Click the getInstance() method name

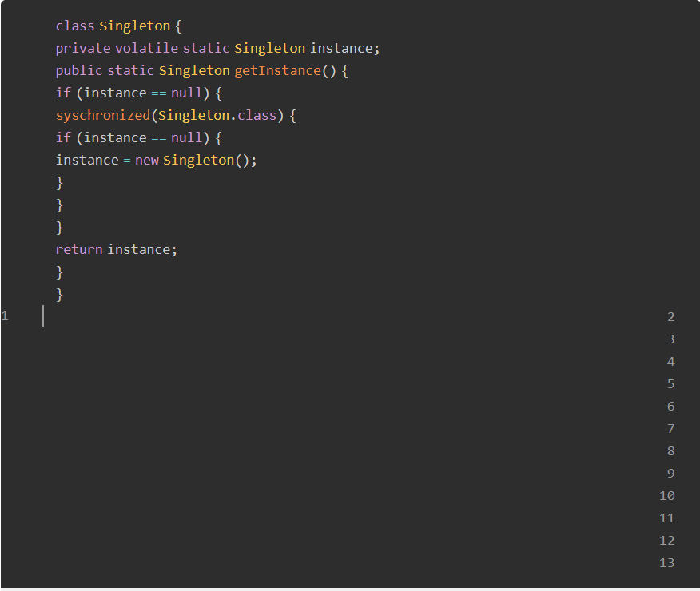tap(277, 71)
